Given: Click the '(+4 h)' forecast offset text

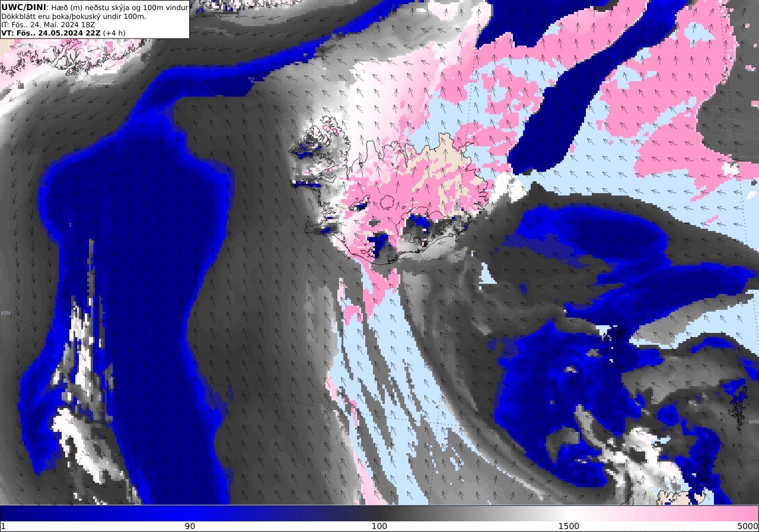Looking at the screenshot, I should tap(114, 33).
